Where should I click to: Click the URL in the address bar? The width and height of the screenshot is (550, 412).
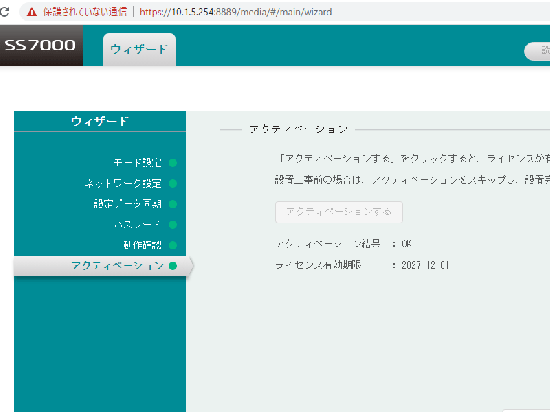[x=235, y=12]
